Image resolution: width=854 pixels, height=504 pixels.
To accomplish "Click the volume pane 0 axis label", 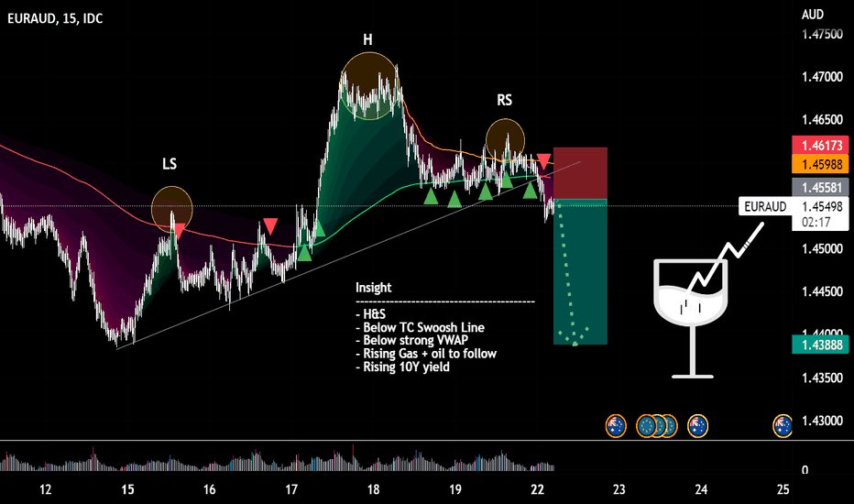I will pos(805,470).
